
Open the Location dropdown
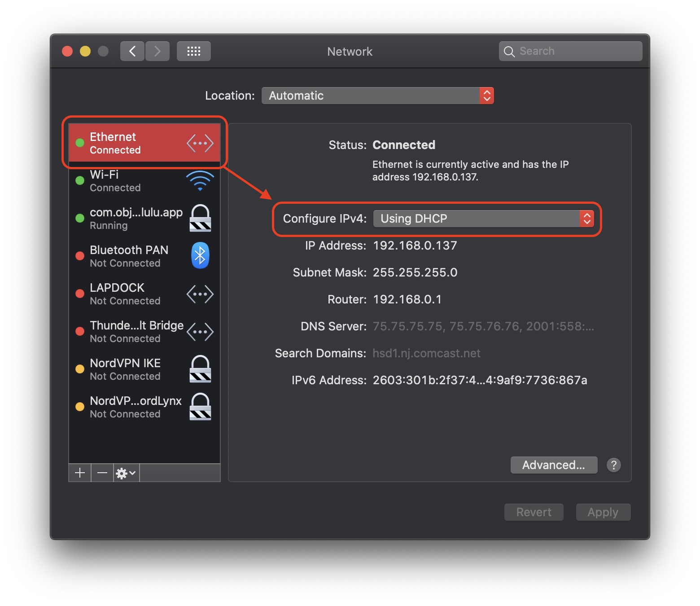pos(377,96)
